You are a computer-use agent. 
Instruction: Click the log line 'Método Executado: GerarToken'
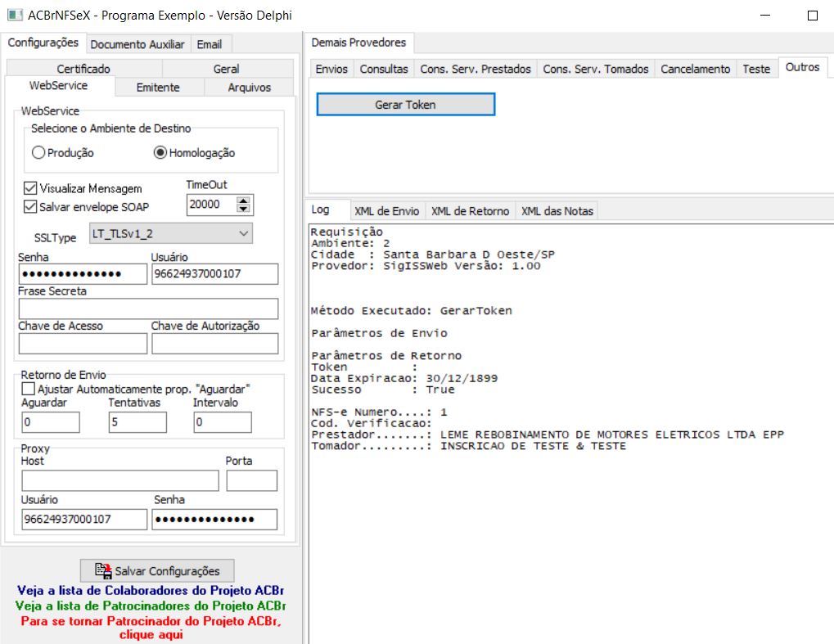click(412, 311)
